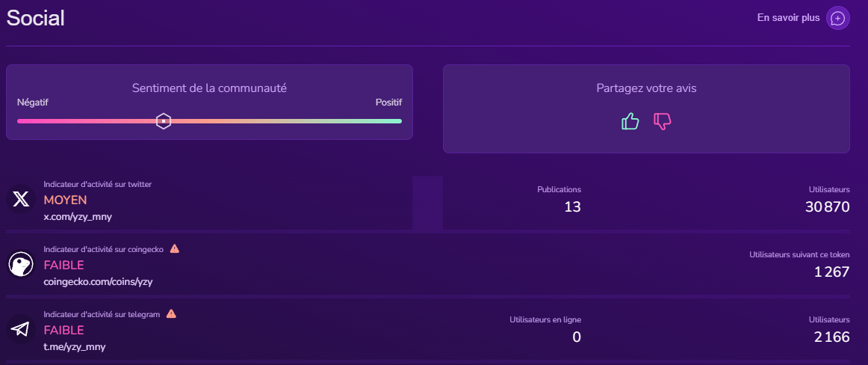
Task: Click the MOYEN Twitter activity rating
Action: (65, 200)
